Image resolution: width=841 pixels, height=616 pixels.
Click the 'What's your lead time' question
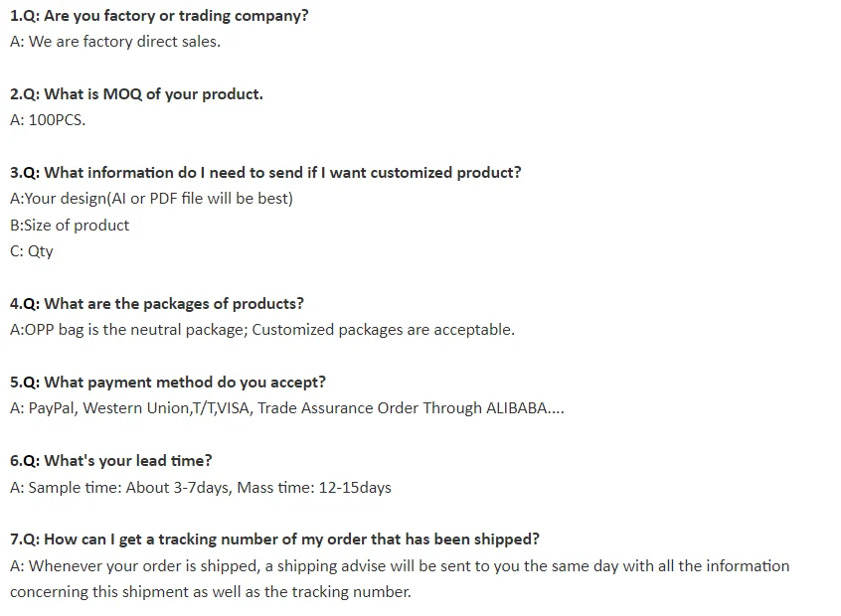(x=111, y=461)
